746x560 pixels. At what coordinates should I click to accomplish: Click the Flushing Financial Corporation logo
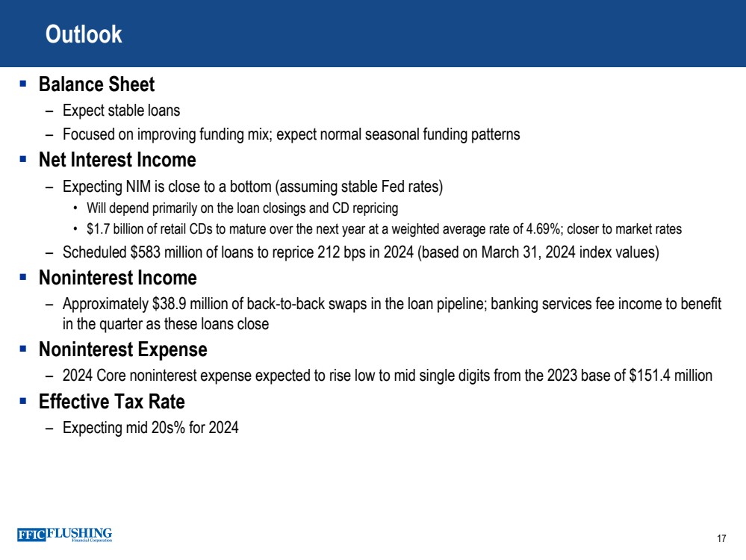click(65, 535)
